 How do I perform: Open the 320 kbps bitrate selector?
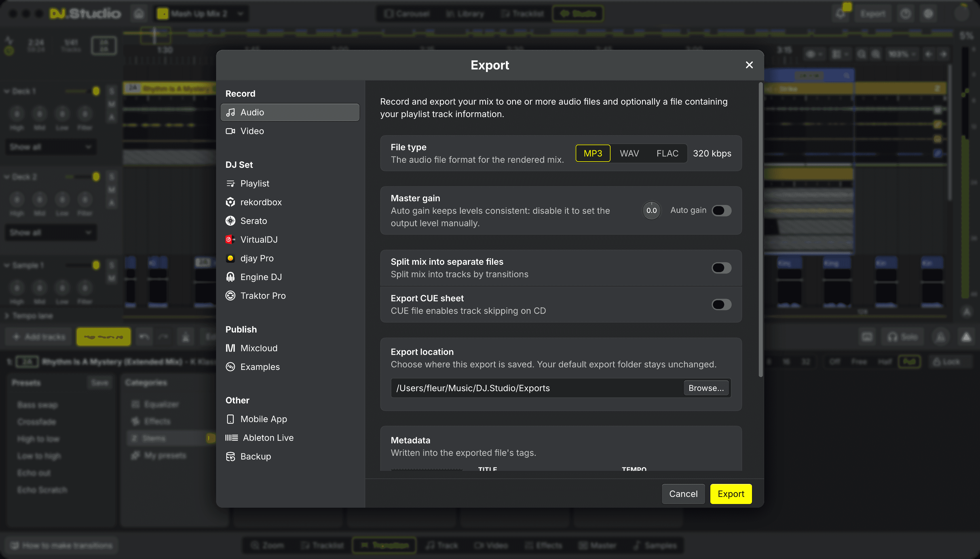pos(712,154)
